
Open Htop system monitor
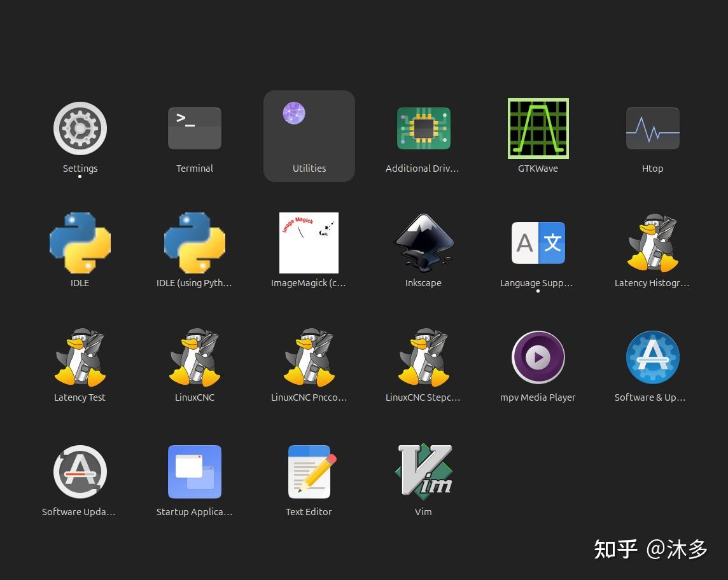point(653,128)
